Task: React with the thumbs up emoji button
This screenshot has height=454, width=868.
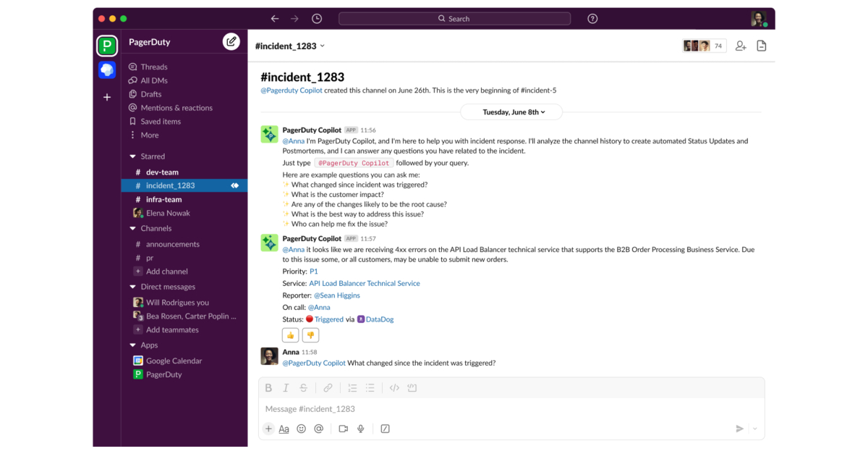Action: [290, 335]
